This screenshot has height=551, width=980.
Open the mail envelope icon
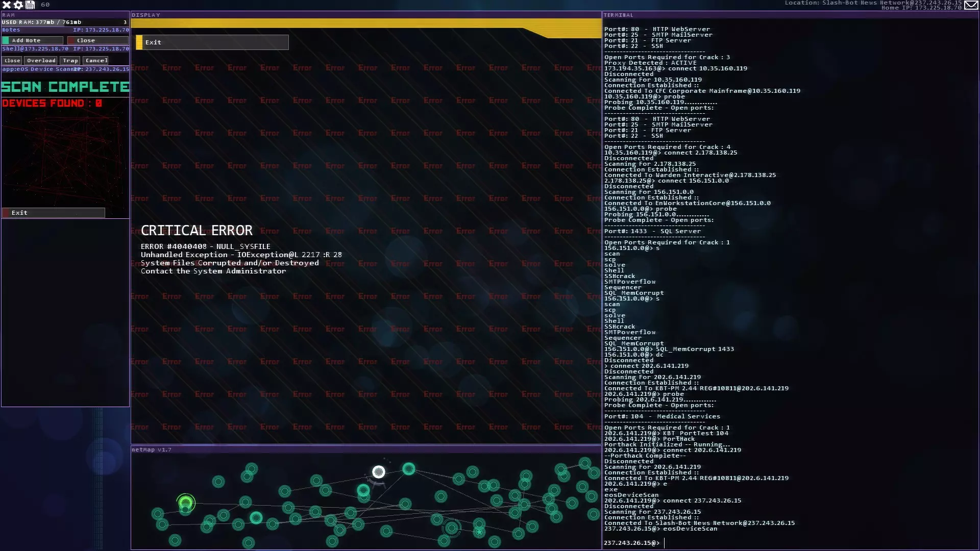click(x=971, y=5)
